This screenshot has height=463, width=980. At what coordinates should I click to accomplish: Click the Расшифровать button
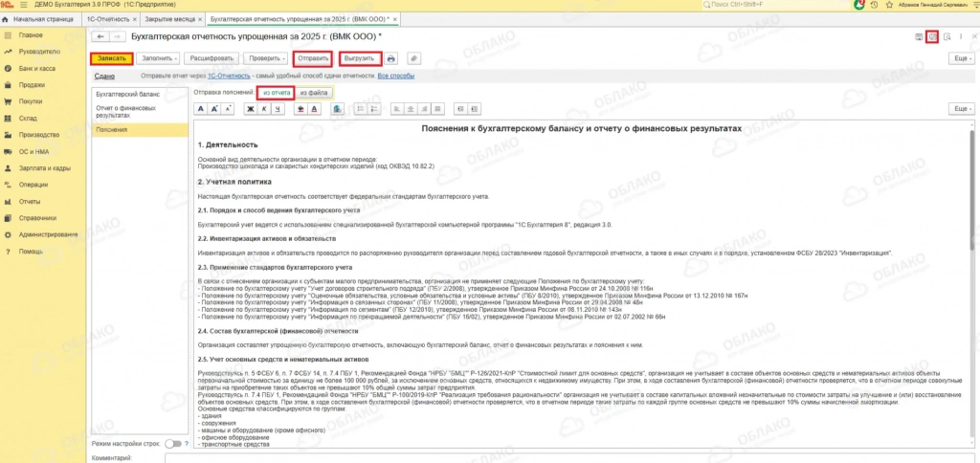(x=212, y=58)
